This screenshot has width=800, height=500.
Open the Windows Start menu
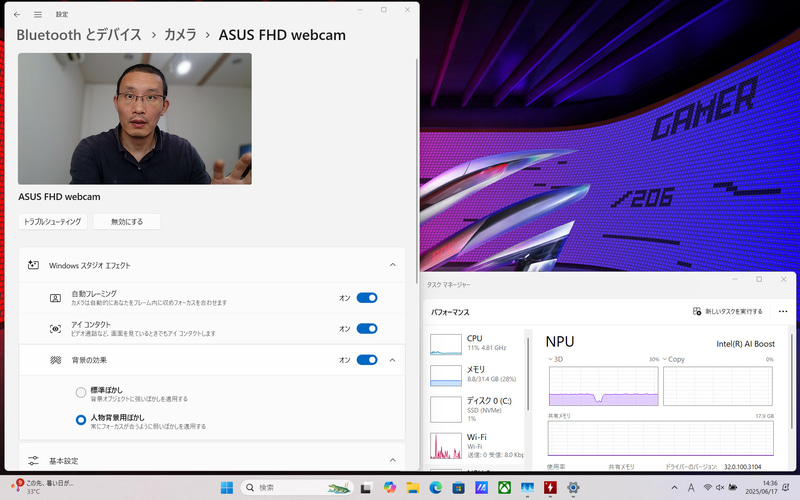pyautogui.click(x=227, y=488)
